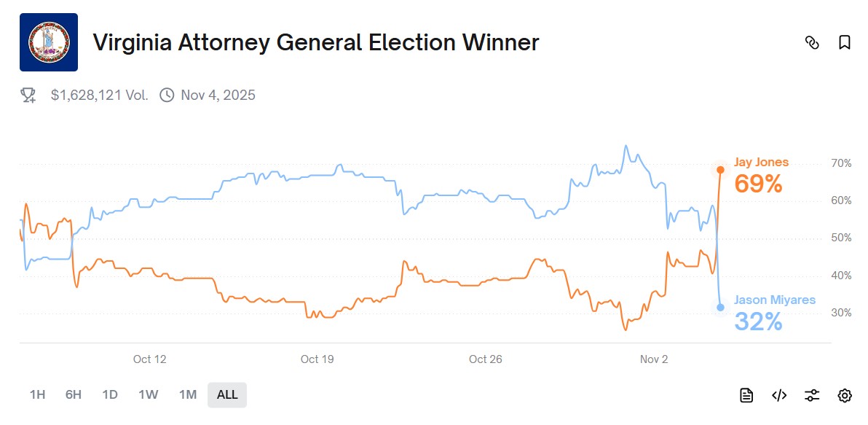Select the ALL time range tab
Image resolution: width=868 pixels, height=425 pixels.
pyautogui.click(x=226, y=394)
